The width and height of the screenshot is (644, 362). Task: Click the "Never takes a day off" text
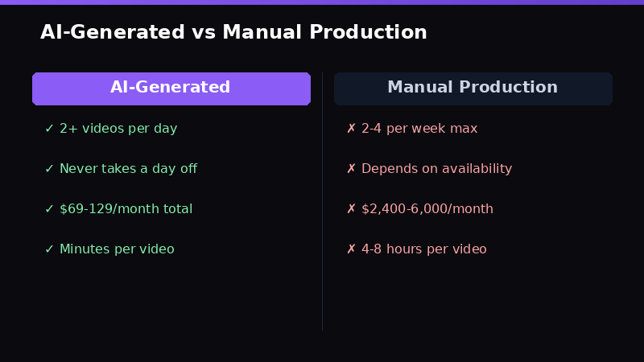(128, 169)
